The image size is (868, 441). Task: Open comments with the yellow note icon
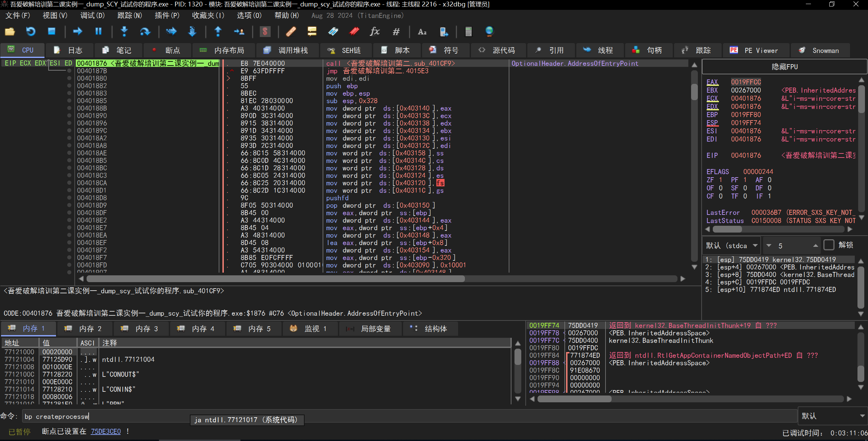point(312,32)
